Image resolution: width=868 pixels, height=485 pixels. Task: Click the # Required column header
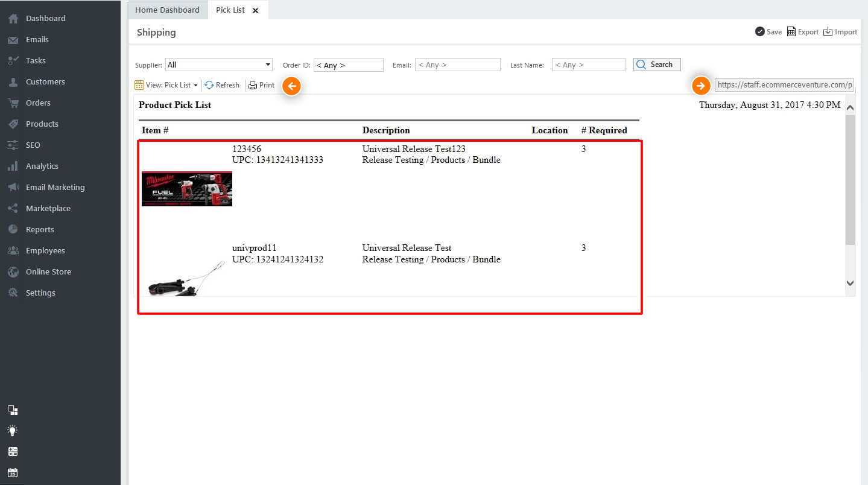click(x=604, y=130)
